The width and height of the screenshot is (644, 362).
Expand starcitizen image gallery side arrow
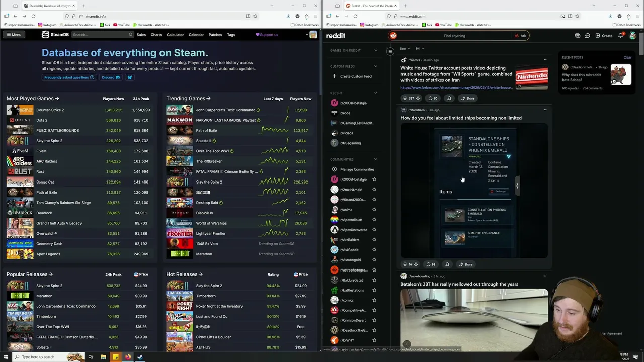tap(517, 186)
